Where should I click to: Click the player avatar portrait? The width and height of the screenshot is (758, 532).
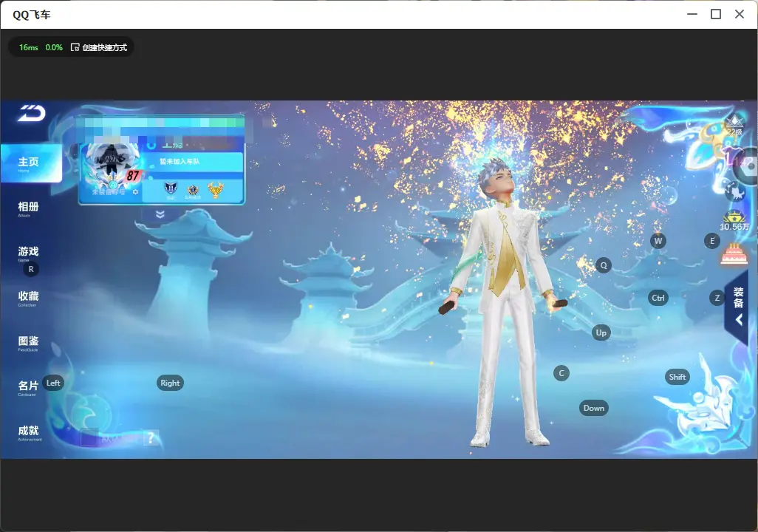(112, 165)
